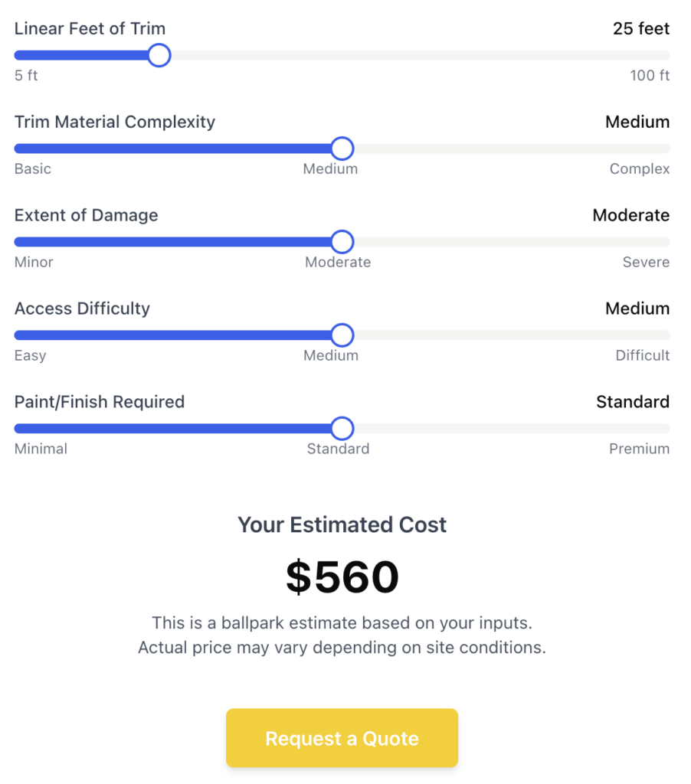This screenshot has width=691, height=784.
Task: Click the Trim Material Complexity slider handle
Action: coord(342,149)
